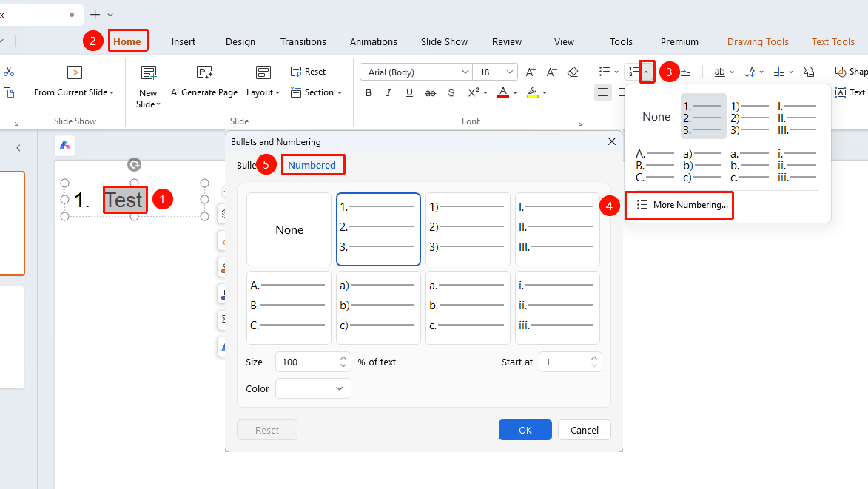
Task: Select the I. II. III. style in dialog
Action: point(557,229)
